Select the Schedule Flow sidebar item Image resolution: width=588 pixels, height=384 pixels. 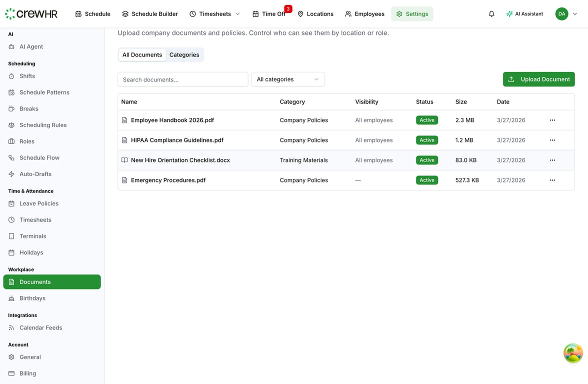[x=40, y=157]
